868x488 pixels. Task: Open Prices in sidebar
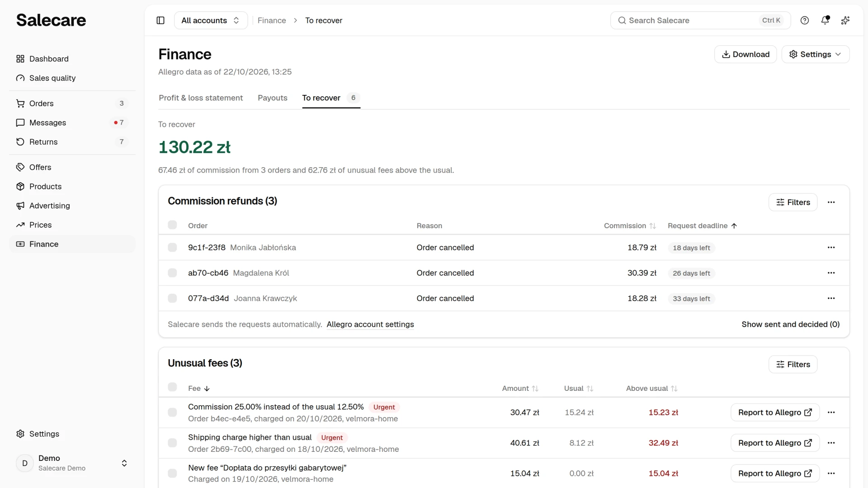[72, 225]
